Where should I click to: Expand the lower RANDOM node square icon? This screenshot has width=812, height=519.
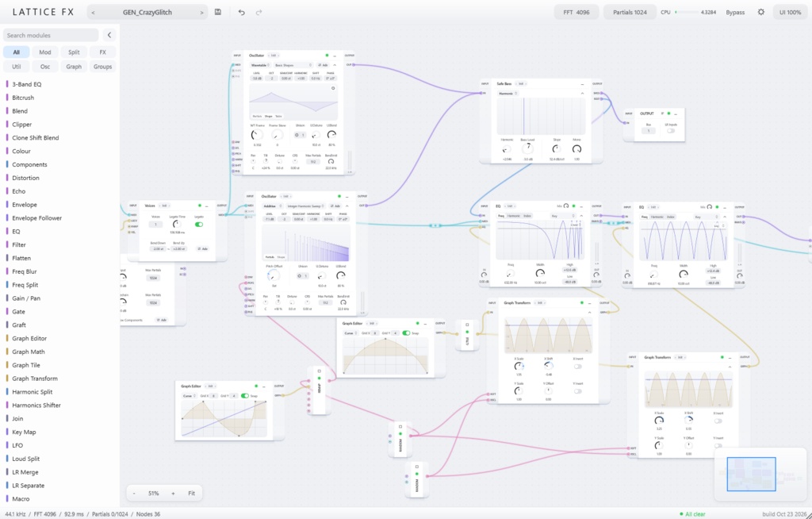point(417,467)
